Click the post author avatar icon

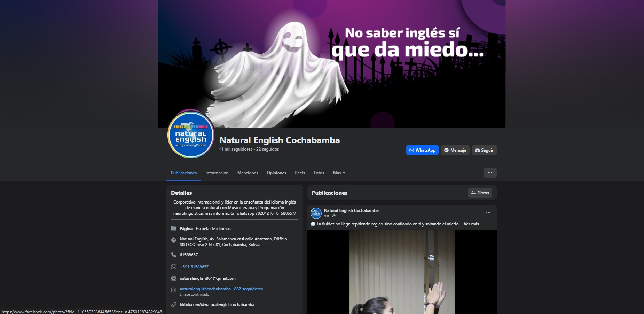pos(316,213)
